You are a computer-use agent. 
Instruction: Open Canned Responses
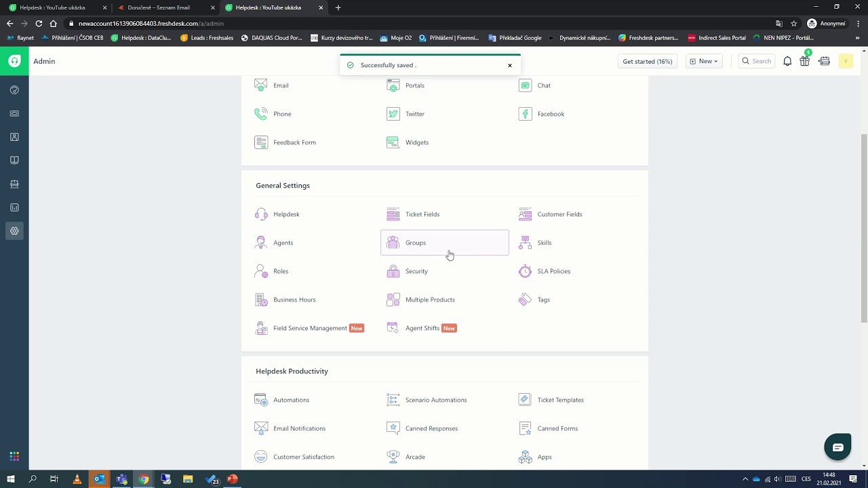pos(422,428)
